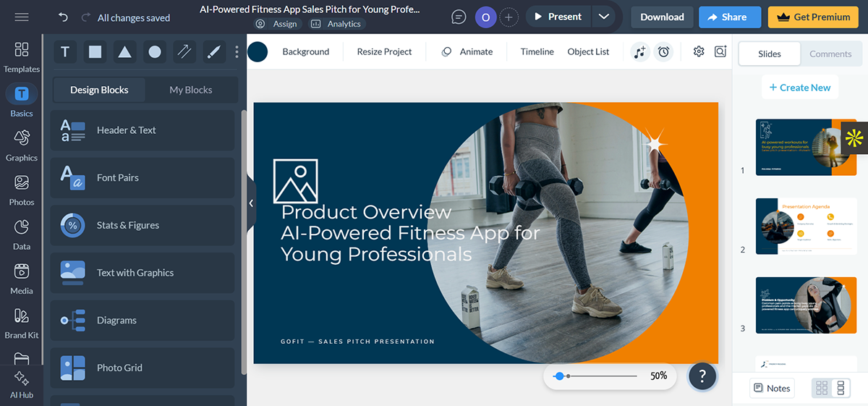This screenshot has width=868, height=406.
Task: Switch to list view of slides
Action: [x=841, y=388]
